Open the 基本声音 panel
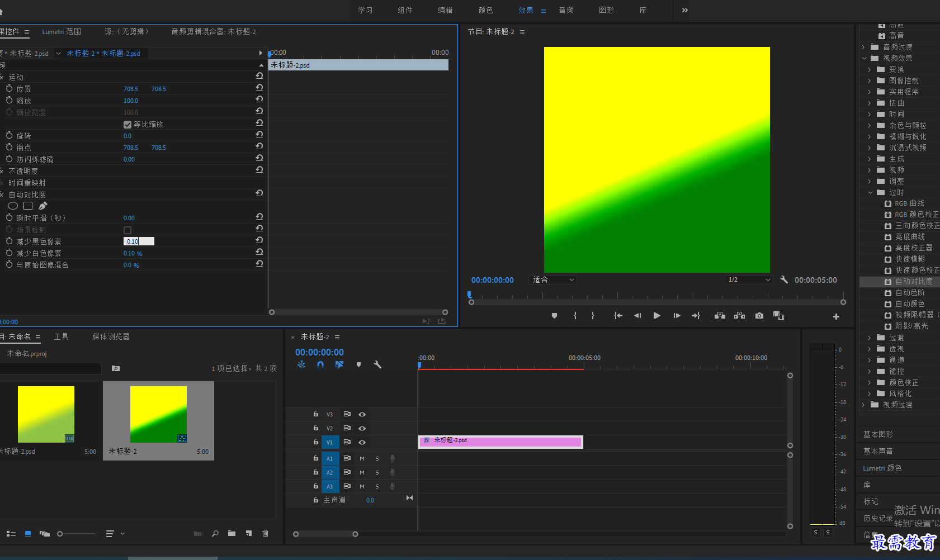The width and height of the screenshot is (940, 560). 878,451
